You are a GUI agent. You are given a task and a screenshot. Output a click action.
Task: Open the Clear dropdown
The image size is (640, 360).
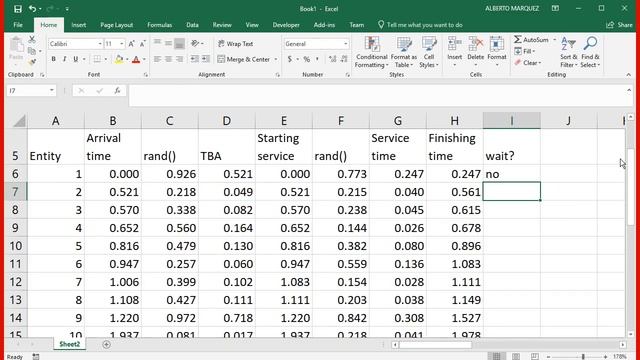click(x=527, y=63)
